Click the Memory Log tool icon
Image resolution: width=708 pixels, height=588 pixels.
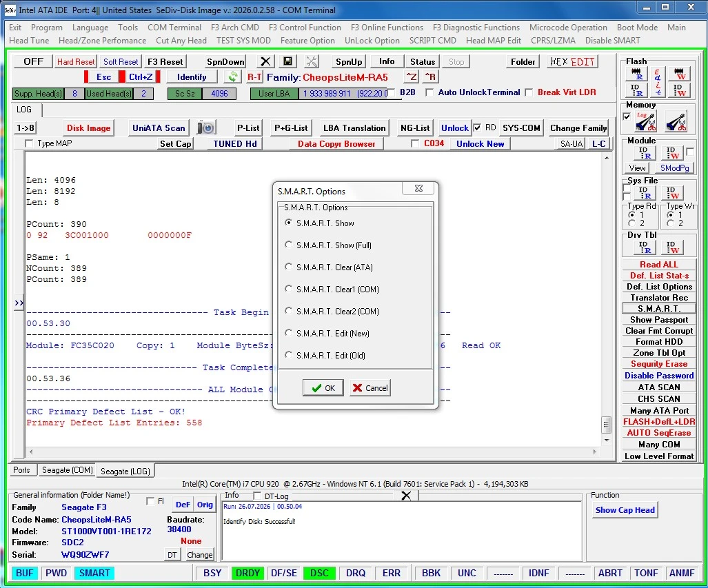[645, 121]
